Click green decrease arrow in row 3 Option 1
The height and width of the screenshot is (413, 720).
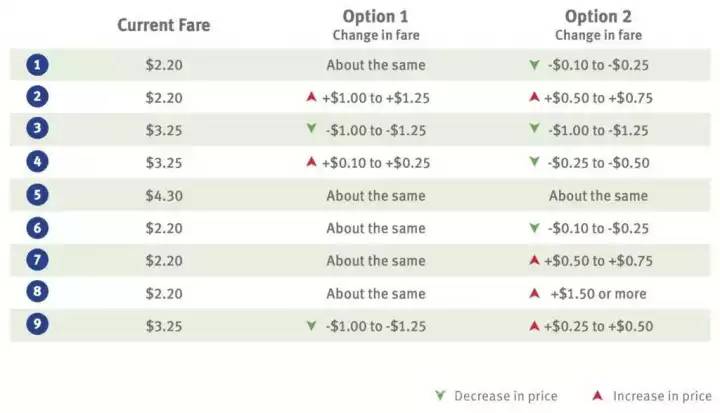pos(312,130)
